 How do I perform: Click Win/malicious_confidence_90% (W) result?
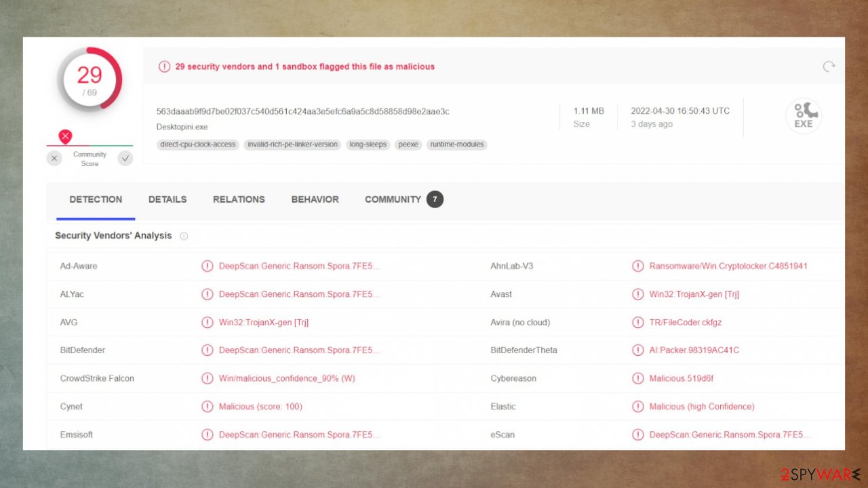[287, 378]
